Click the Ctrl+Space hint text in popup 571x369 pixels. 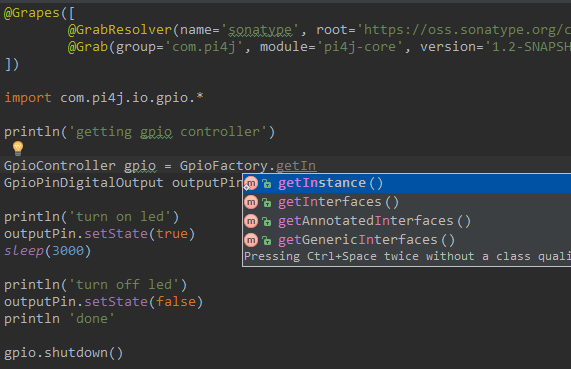(407, 256)
